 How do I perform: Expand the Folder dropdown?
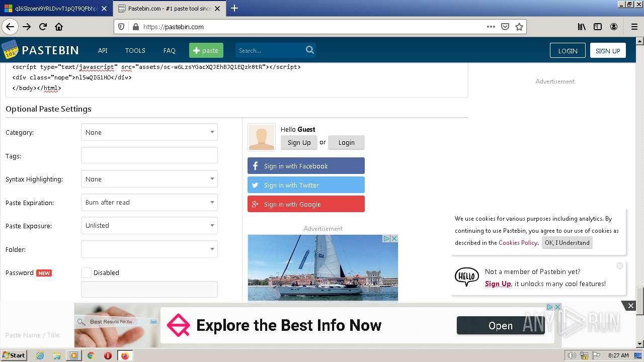pos(149,249)
